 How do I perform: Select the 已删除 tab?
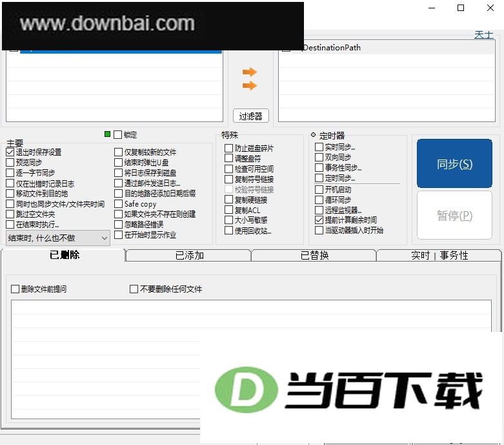(64, 255)
